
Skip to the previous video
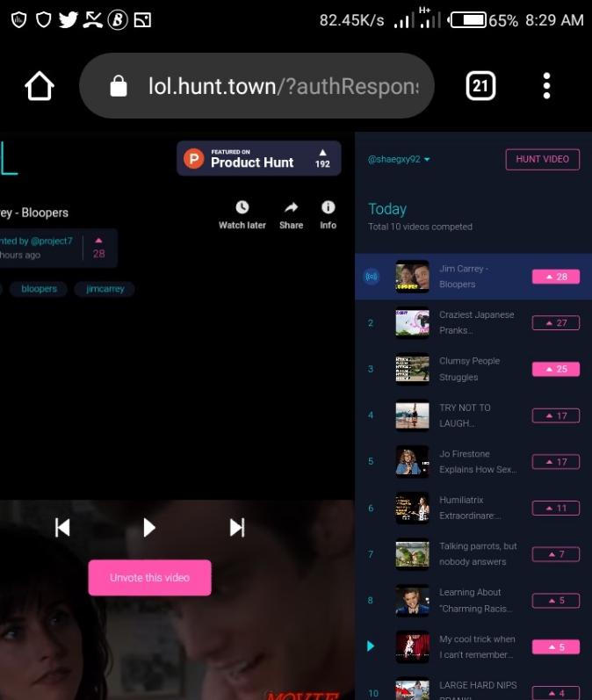[62, 528]
